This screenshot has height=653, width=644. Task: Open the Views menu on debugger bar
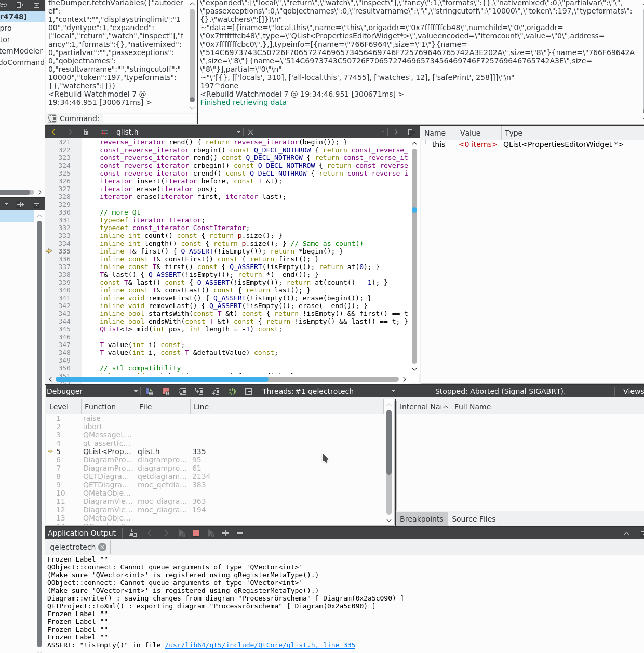point(633,391)
